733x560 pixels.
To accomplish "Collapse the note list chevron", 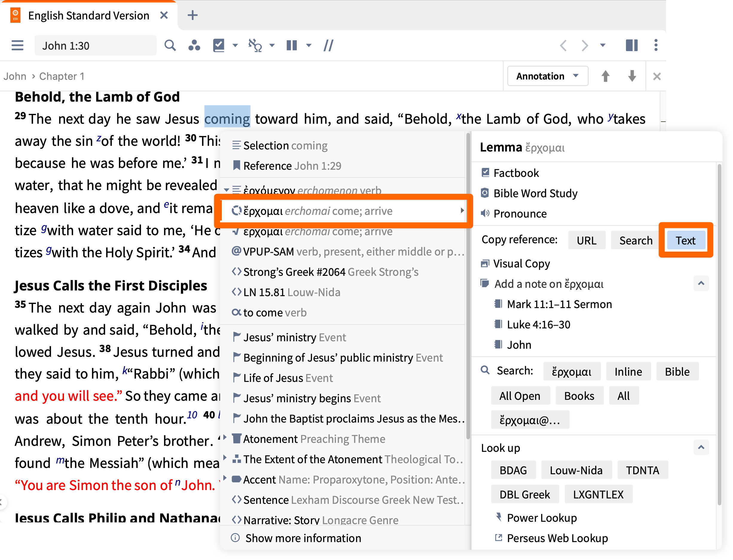I will coord(701,283).
